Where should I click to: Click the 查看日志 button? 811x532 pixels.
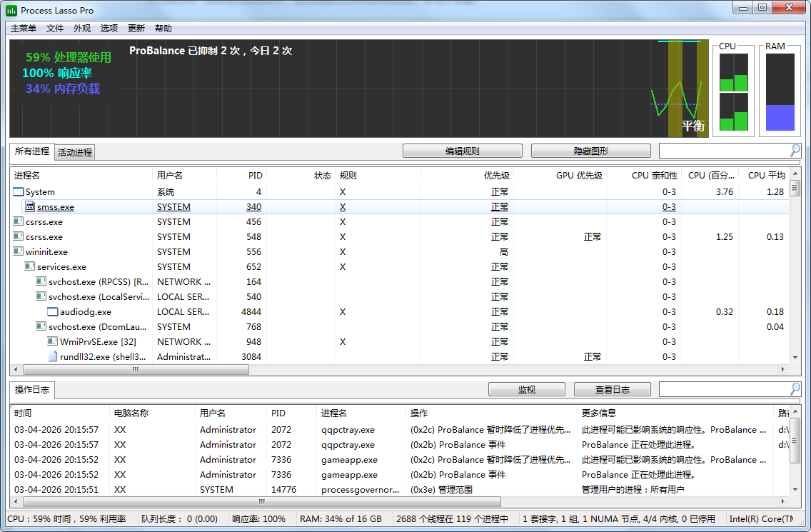[612, 389]
